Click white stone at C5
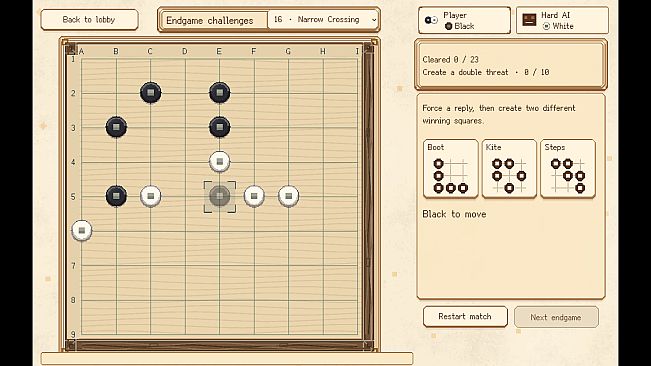The width and height of the screenshot is (651, 366). click(x=151, y=196)
